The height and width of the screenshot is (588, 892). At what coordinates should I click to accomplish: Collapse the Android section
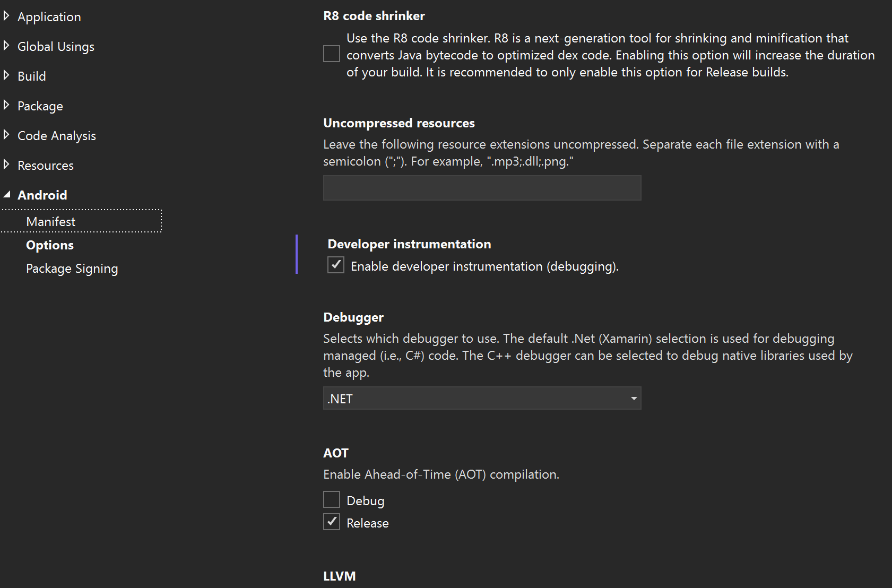[7, 194]
